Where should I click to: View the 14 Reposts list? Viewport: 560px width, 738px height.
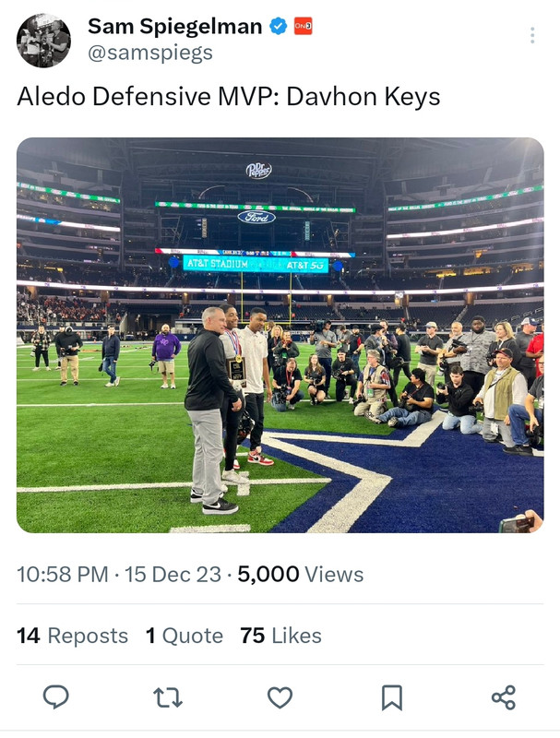[x=72, y=636]
